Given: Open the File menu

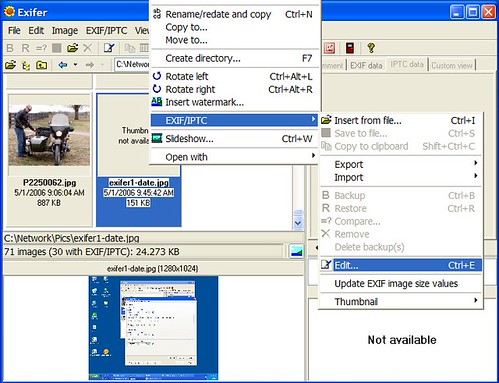Looking at the screenshot, I should [14, 30].
